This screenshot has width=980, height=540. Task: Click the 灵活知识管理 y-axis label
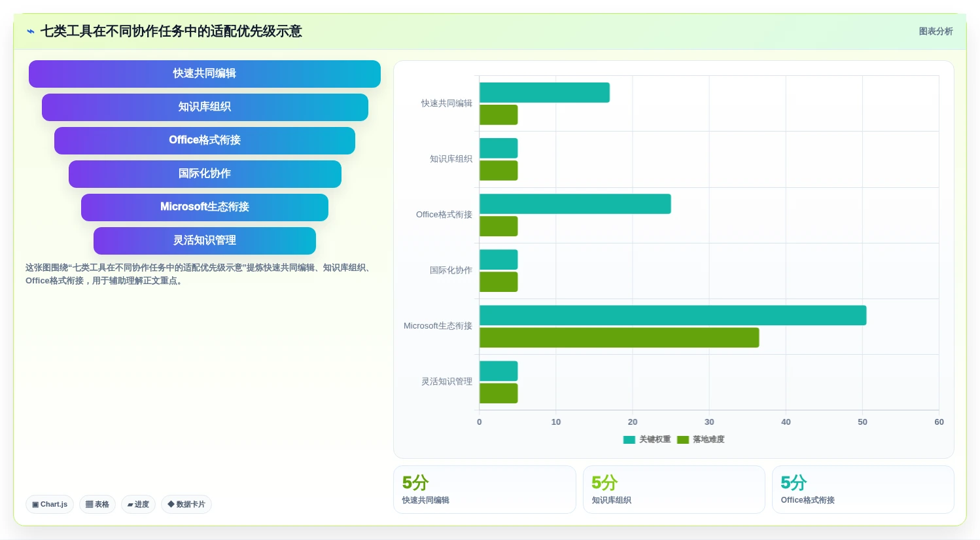(447, 382)
